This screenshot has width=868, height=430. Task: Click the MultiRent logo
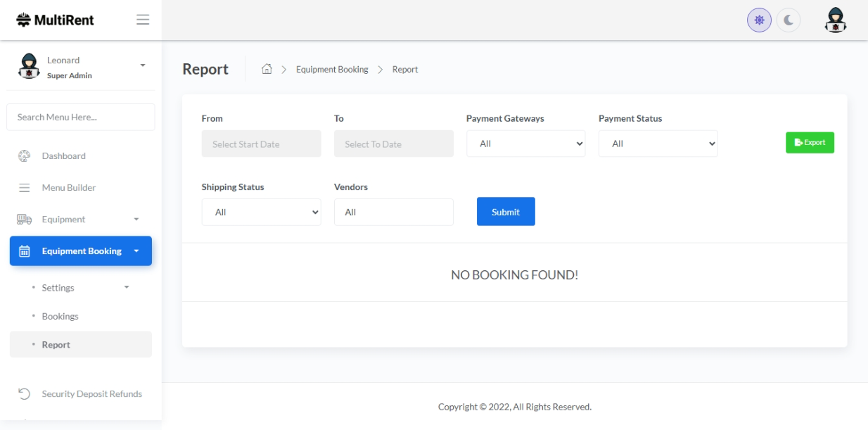click(x=55, y=20)
